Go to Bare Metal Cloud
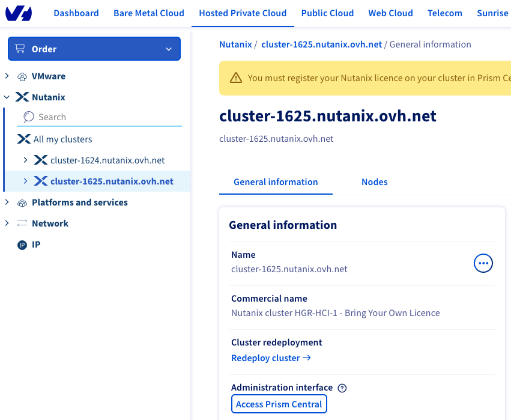The image size is (511, 420). [x=149, y=13]
